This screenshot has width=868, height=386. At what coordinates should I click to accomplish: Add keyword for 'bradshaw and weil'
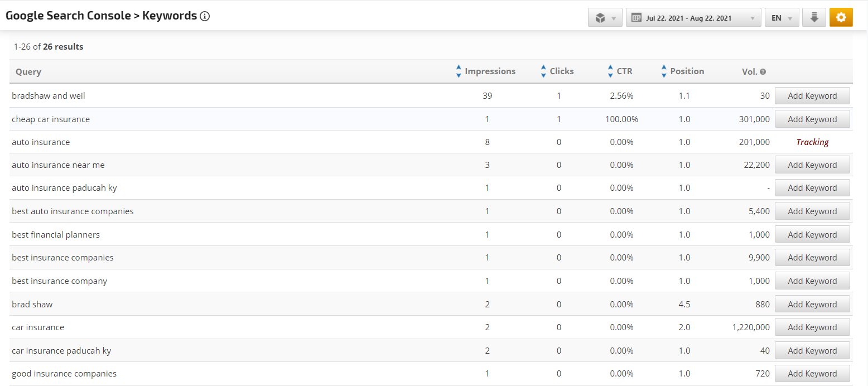[x=812, y=96]
